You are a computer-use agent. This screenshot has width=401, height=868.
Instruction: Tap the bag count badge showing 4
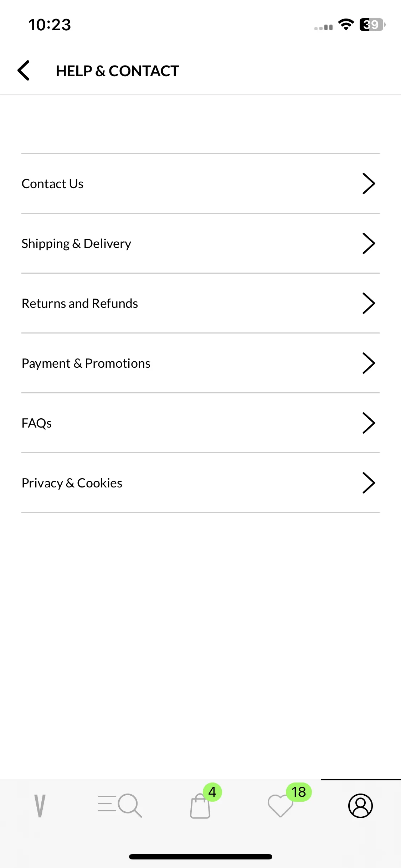coord(212,792)
